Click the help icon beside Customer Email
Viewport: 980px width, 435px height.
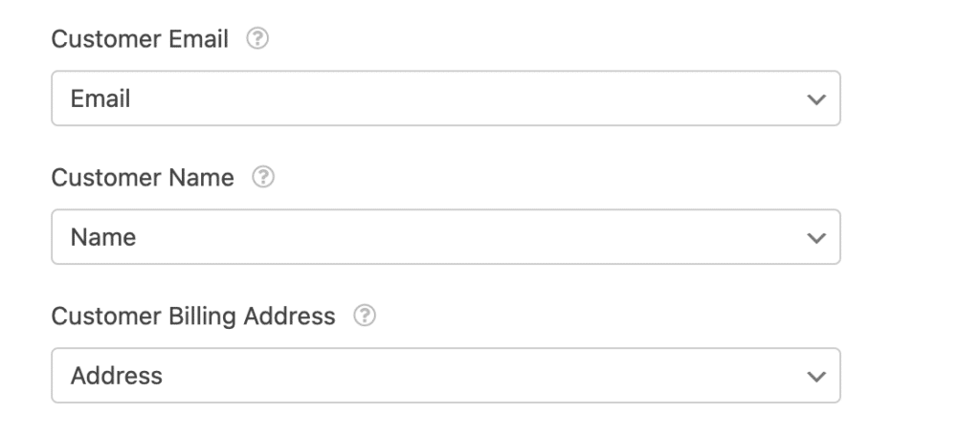(255, 40)
